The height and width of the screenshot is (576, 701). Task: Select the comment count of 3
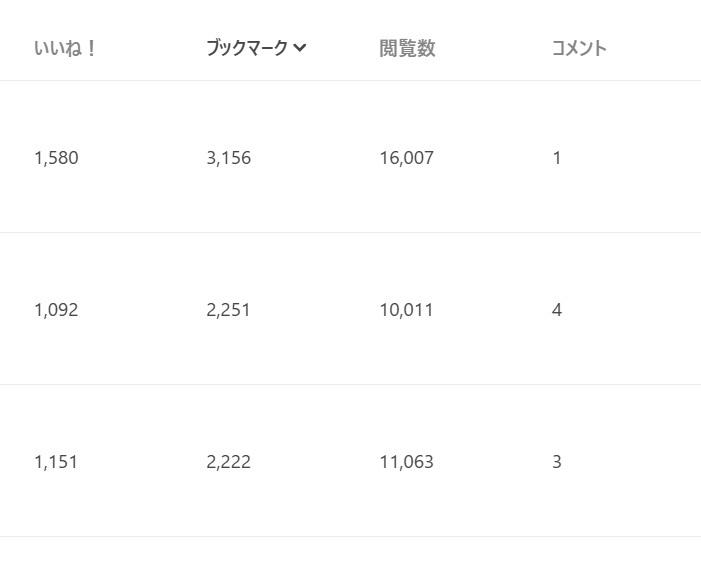[x=557, y=462]
